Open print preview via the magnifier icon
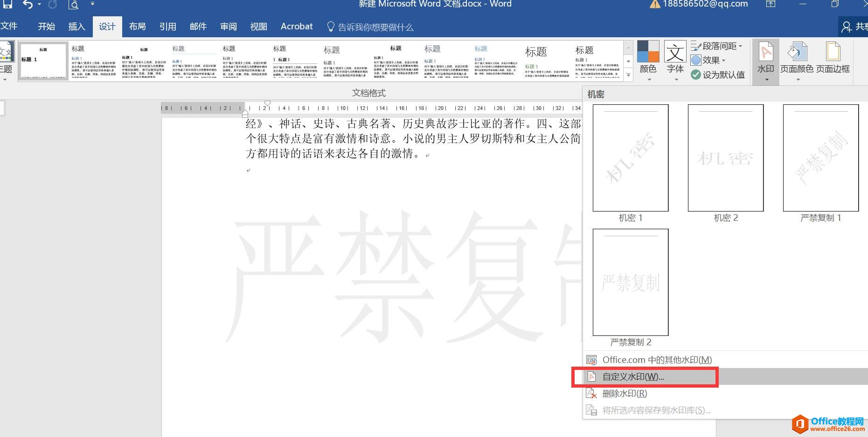Viewport: 868px width, 437px height. (x=73, y=5)
